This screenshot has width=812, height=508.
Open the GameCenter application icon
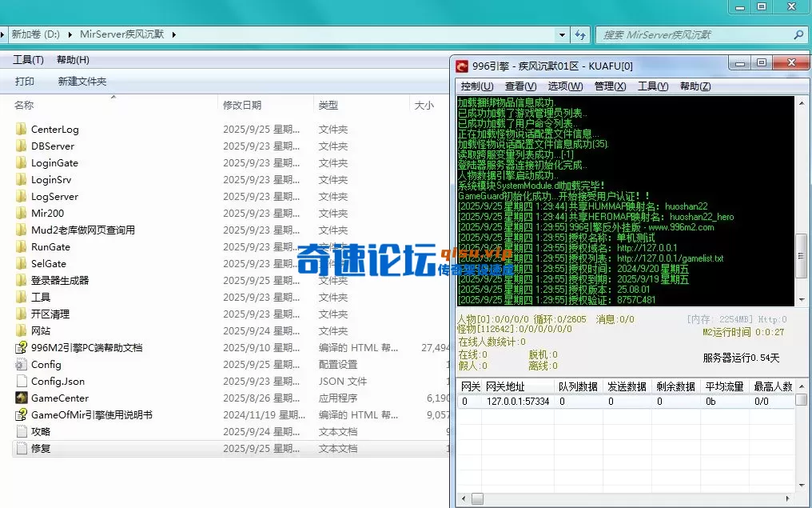coord(22,398)
